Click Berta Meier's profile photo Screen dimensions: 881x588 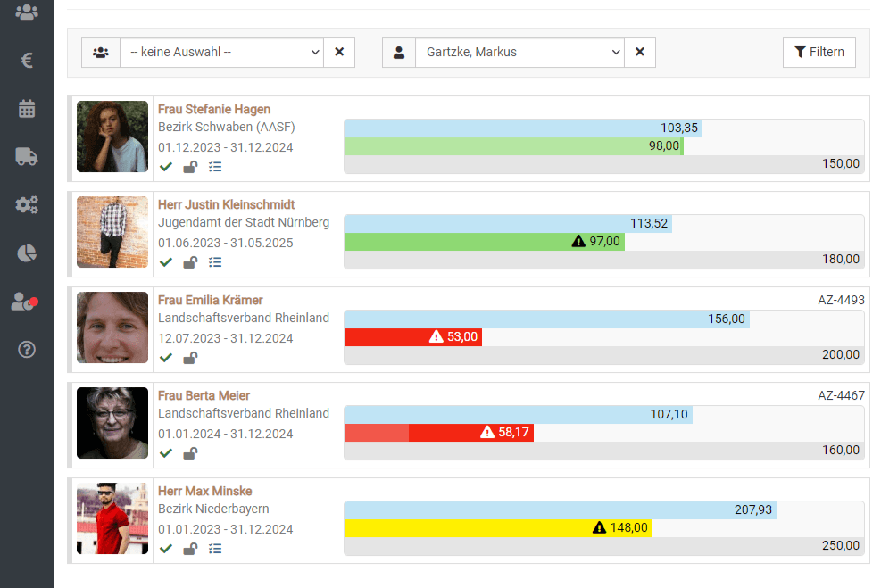point(112,423)
